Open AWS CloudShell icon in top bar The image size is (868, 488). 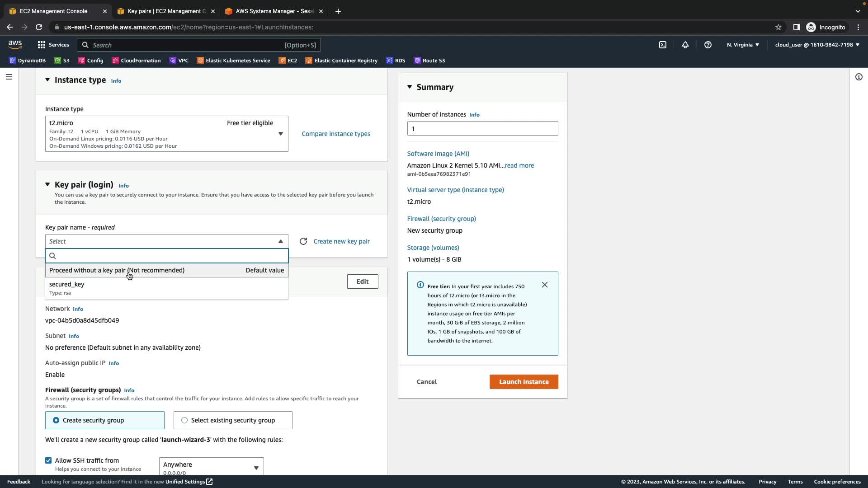click(x=662, y=45)
